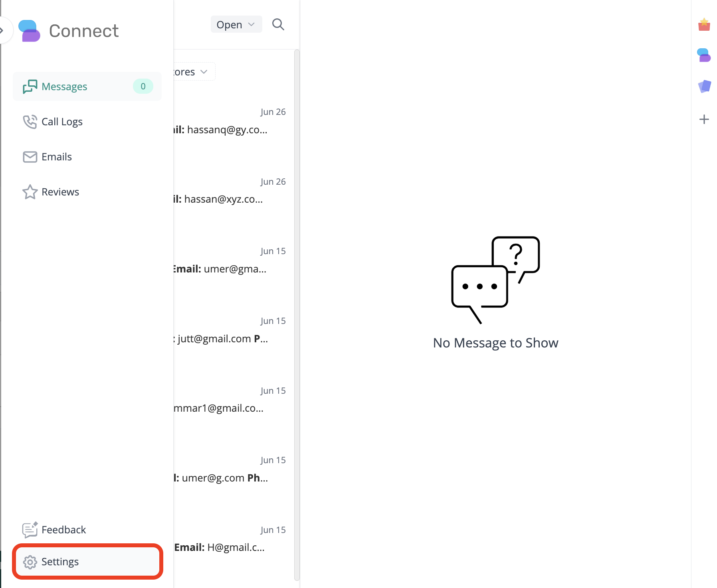717x588 pixels.
Task: Expand the Open status dropdown
Action: coord(236,25)
